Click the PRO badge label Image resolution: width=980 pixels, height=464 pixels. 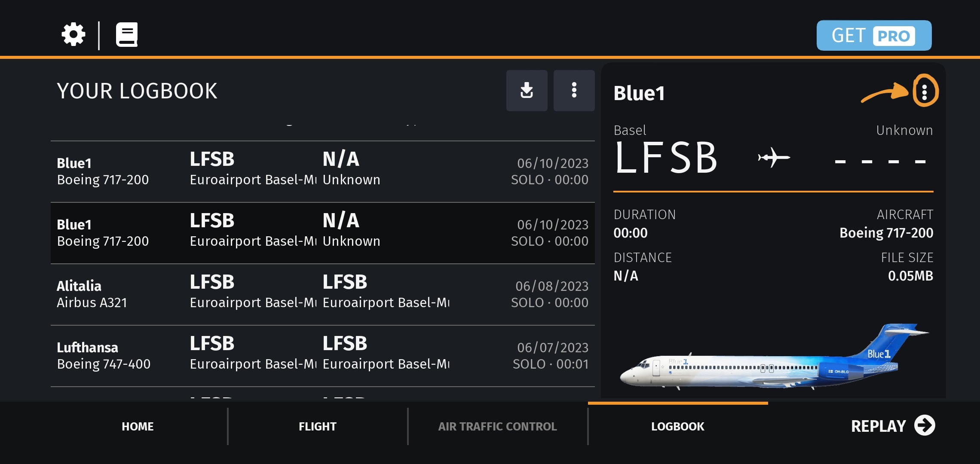[894, 36]
